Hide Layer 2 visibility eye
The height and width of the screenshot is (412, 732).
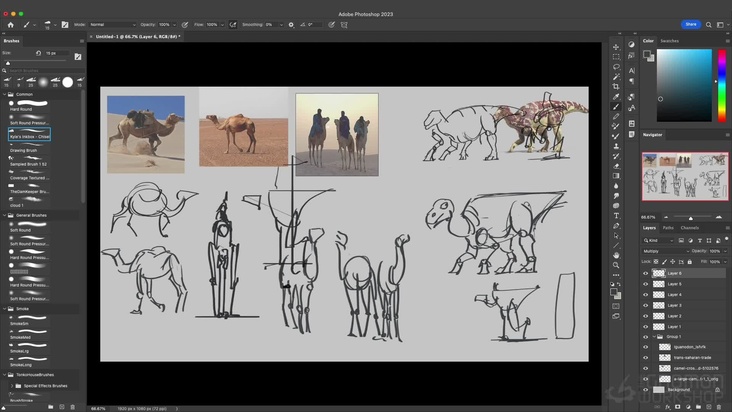click(646, 316)
